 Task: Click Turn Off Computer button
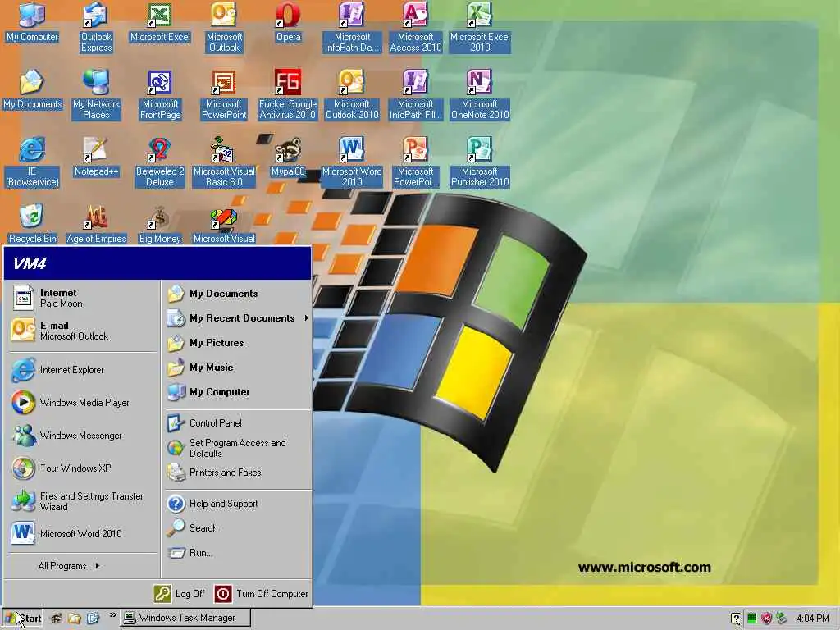262,594
